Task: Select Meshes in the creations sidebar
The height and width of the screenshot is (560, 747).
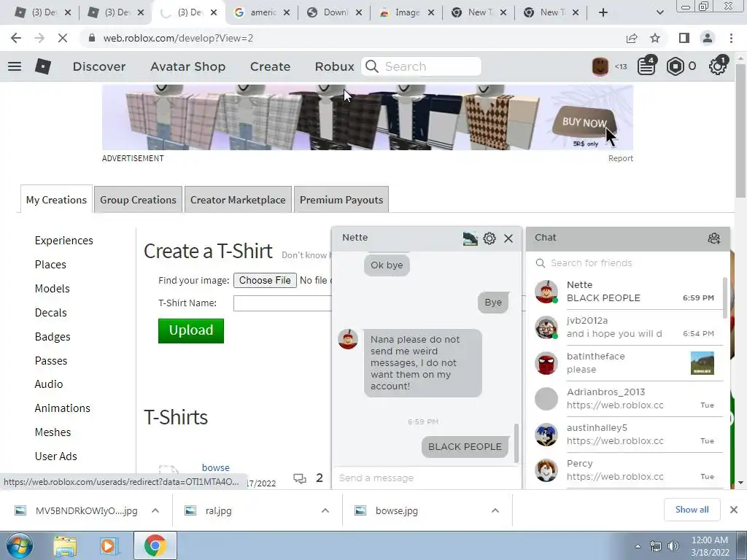Action: (x=53, y=432)
